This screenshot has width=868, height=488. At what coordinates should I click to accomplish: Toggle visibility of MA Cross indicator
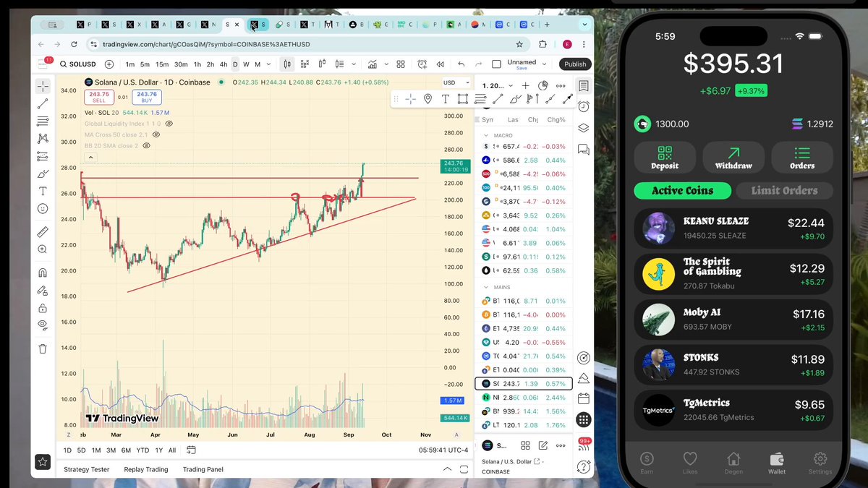click(x=157, y=134)
